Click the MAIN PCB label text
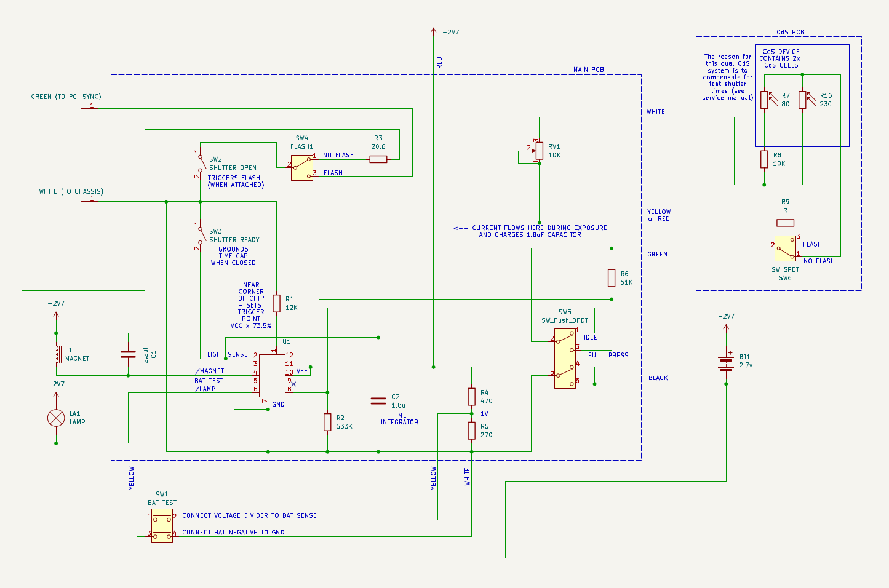Screen dimensions: 889x588 pyautogui.click(x=588, y=70)
